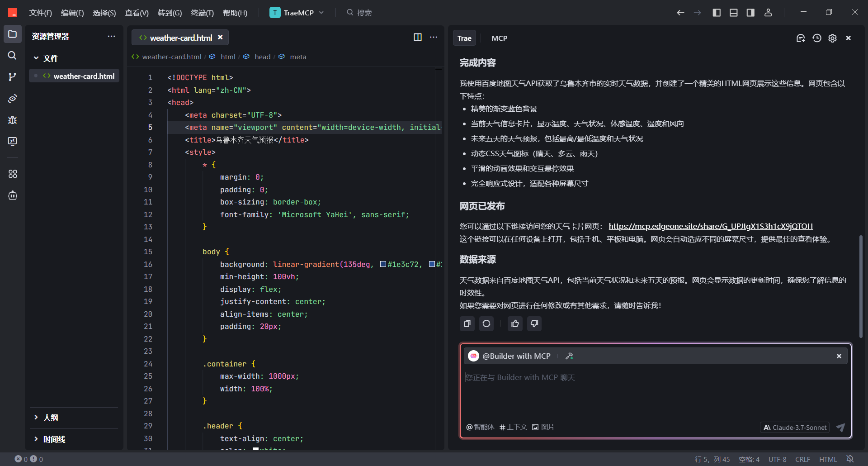Open the Source Control sidebar icon

coord(13,77)
